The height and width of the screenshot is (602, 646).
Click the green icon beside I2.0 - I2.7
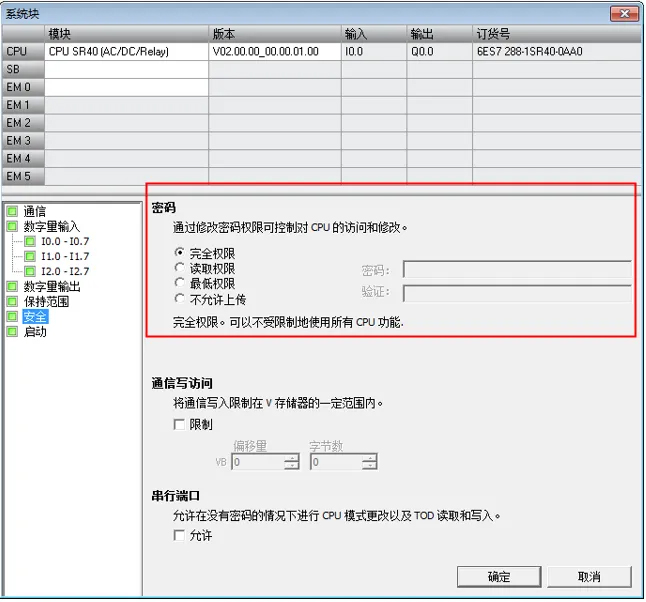pyautogui.click(x=30, y=271)
